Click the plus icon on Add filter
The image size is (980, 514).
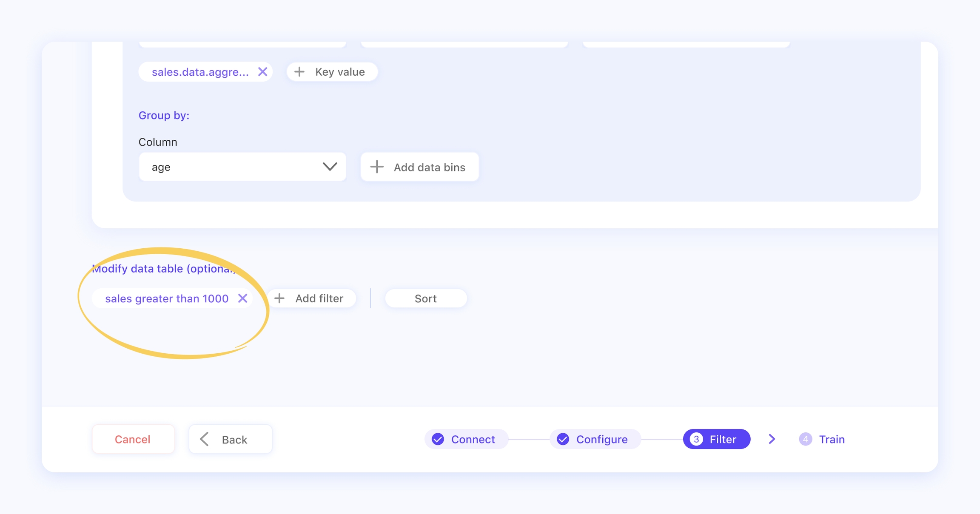279,298
